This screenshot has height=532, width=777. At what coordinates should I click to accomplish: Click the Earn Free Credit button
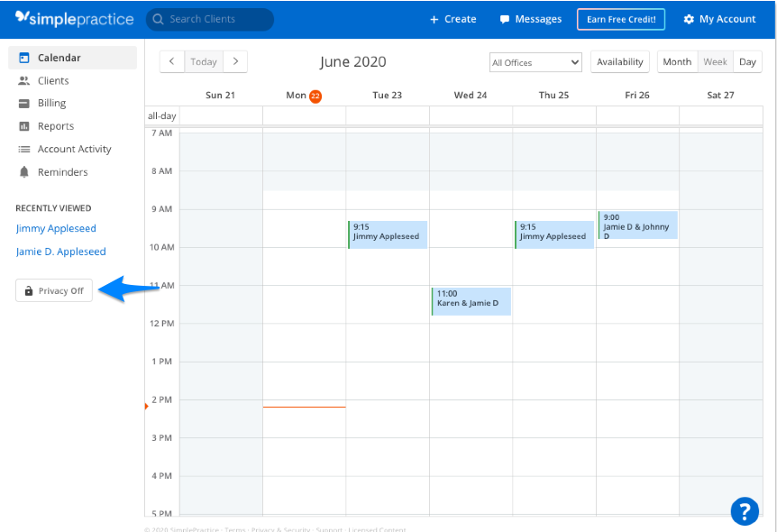[620, 18]
